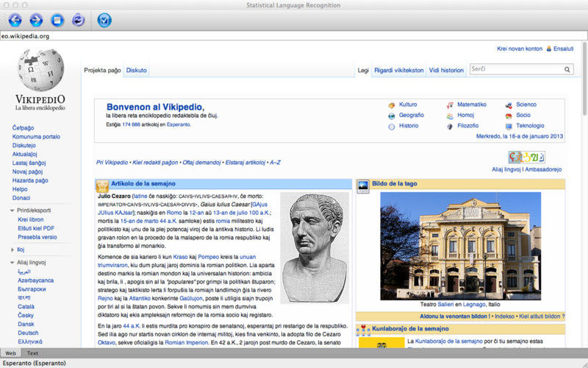
Task: Click the Reload page toolbar button
Action: click(x=79, y=20)
